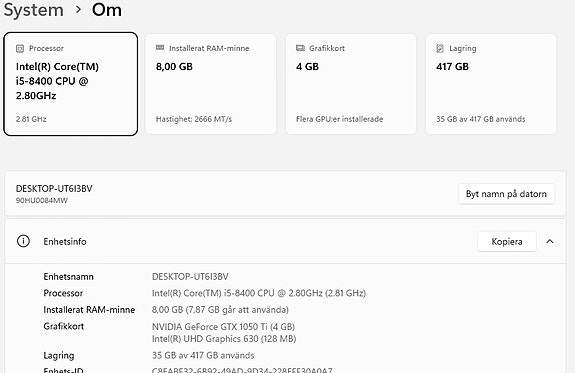Click 35 GB av 417 GB används in Lagring card
The height and width of the screenshot is (373, 575).
point(481,119)
